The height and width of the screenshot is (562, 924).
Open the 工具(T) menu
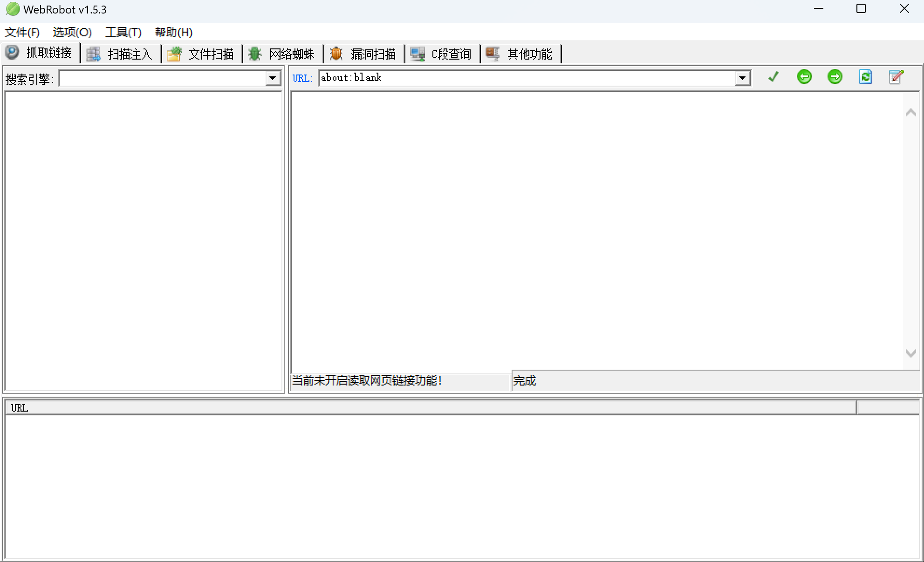[x=123, y=32]
